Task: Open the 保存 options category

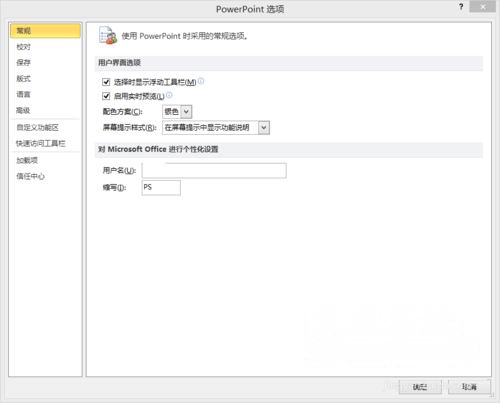Action: 24,62
